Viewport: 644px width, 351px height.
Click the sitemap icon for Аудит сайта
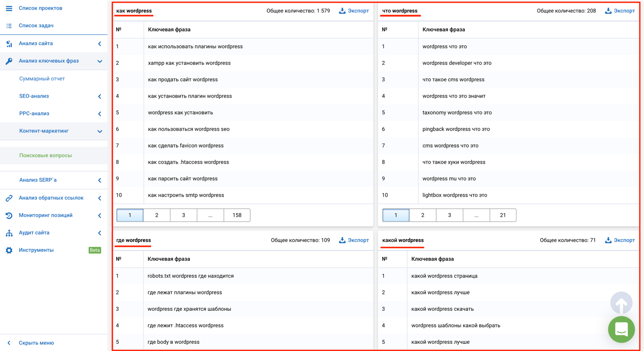pyautogui.click(x=9, y=233)
